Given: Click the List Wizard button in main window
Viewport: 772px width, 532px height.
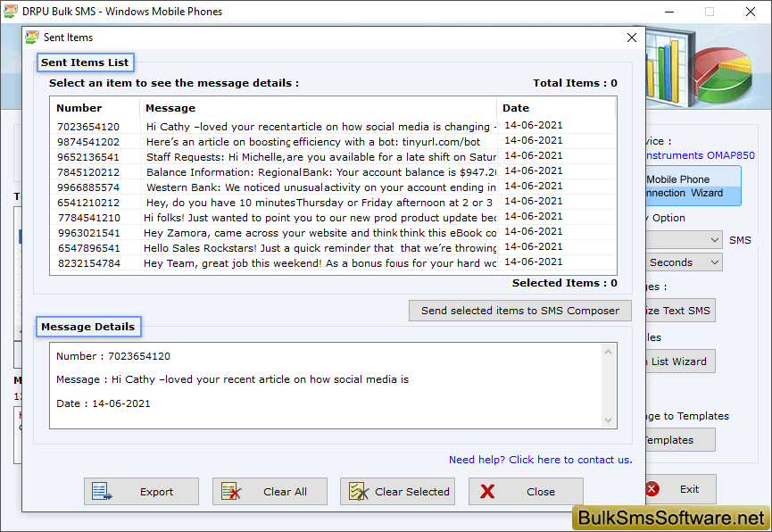Looking at the screenshot, I should [x=680, y=362].
